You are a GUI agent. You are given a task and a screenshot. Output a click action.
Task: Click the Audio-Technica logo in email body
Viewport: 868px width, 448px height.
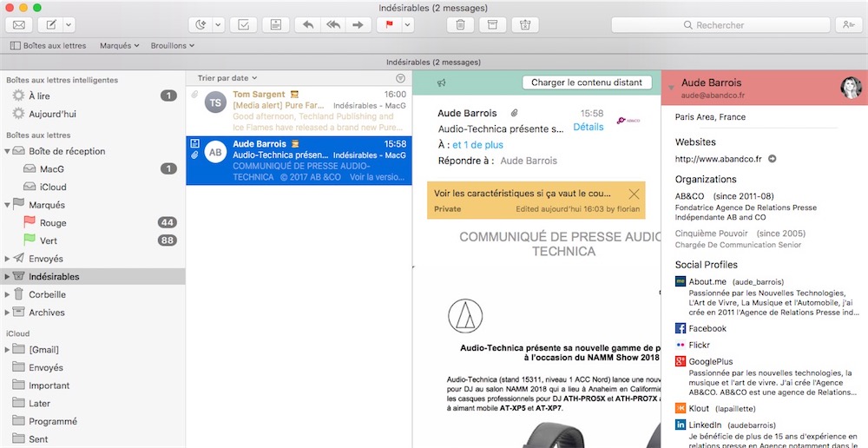[x=465, y=316]
